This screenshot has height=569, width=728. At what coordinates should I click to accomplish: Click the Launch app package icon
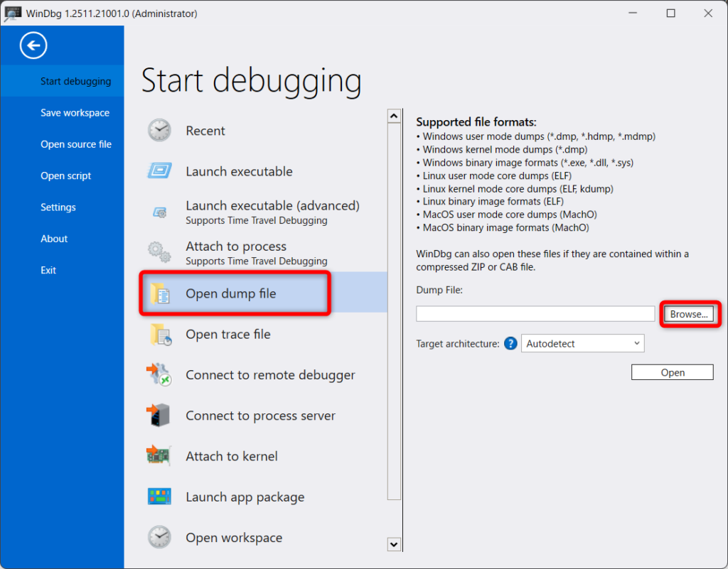pyautogui.click(x=159, y=497)
